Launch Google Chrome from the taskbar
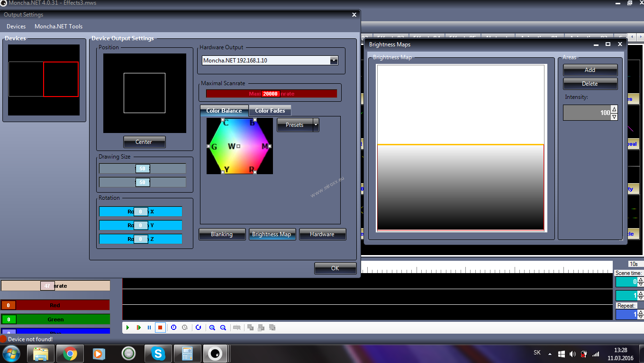This screenshot has height=363, width=644. pyautogui.click(x=70, y=354)
